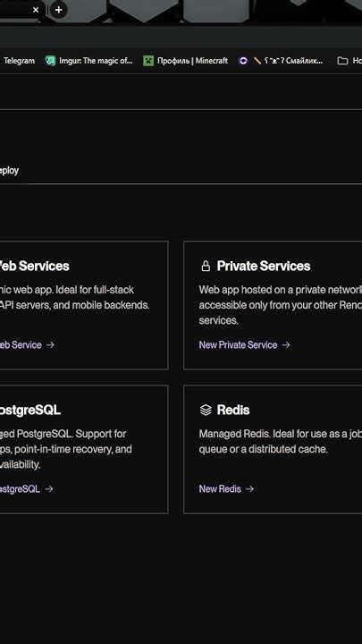Click the purple circle bookmark favicon
362x644 pixels.
point(243,61)
